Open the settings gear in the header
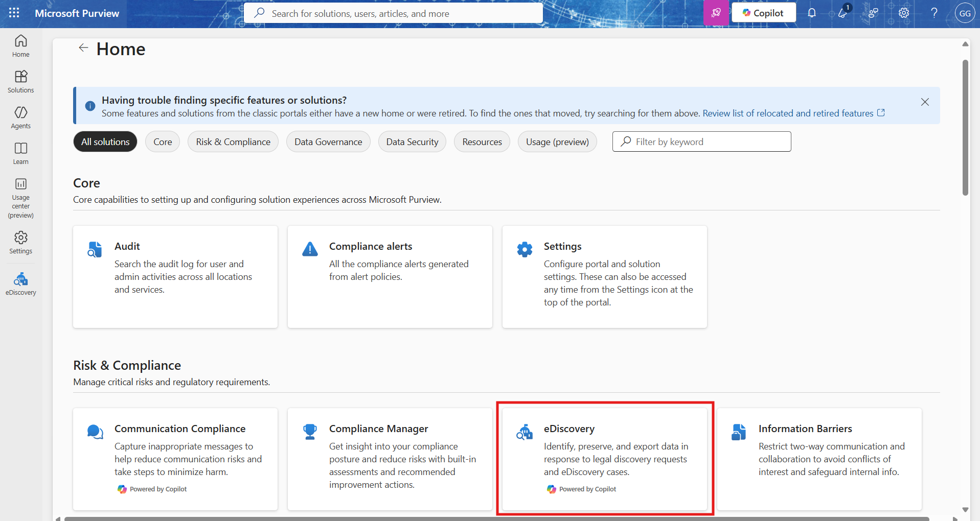This screenshot has width=980, height=521. point(904,13)
